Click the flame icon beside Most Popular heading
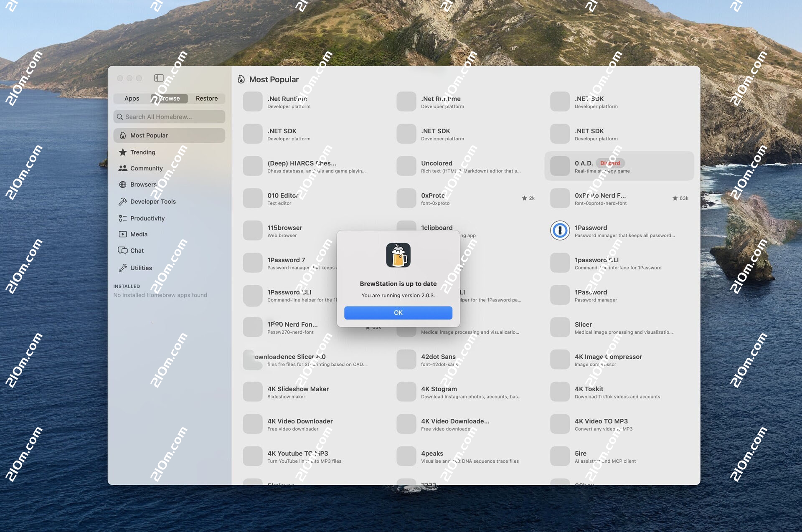Screen dimensions: 802x532 (x=241, y=79)
